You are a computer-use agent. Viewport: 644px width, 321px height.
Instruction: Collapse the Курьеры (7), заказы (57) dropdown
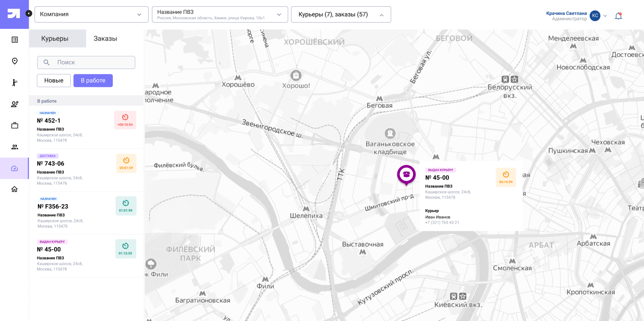(340, 14)
